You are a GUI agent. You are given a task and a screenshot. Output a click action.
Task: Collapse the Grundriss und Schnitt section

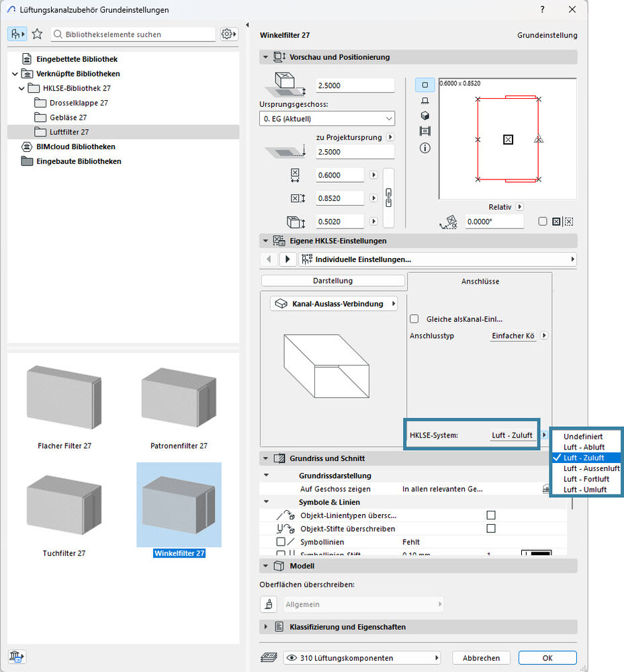(265, 458)
